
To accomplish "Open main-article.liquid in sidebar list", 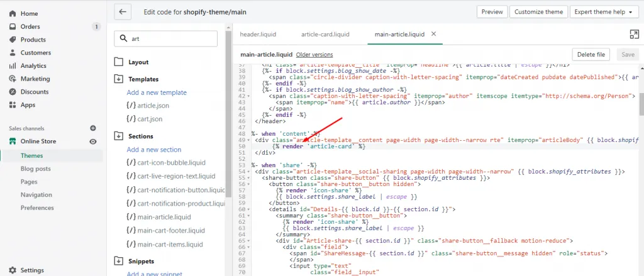I will [x=159, y=217].
